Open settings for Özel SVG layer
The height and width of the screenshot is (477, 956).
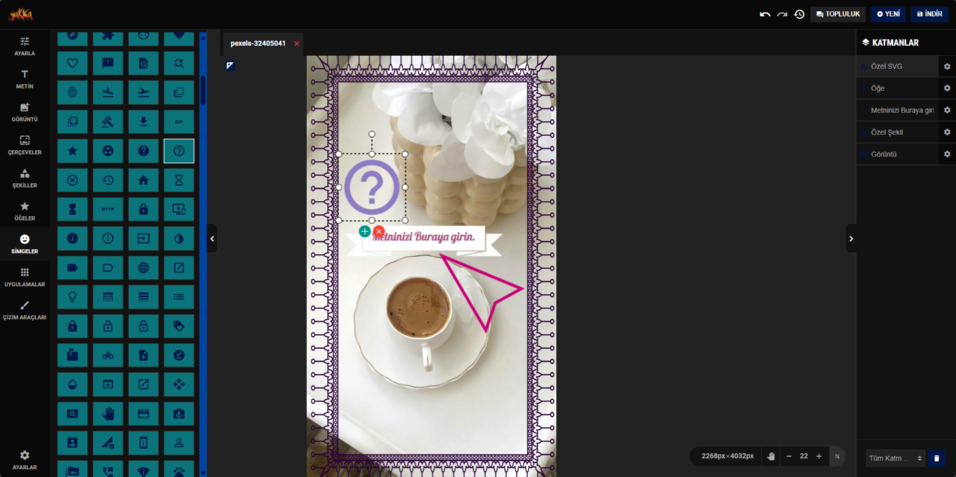click(x=947, y=66)
